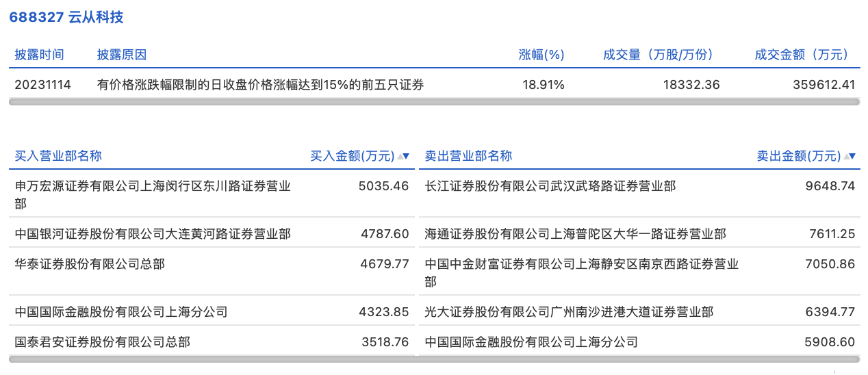Click the 披露原因 column header
Screen dimensions: 868x375
(122, 55)
